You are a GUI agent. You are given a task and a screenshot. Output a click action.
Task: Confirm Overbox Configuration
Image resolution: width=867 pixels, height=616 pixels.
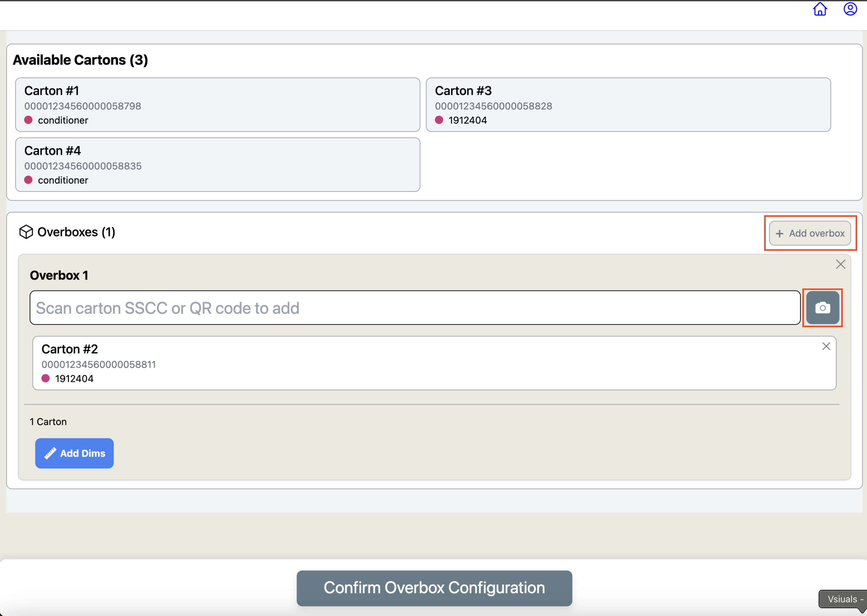pyautogui.click(x=434, y=588)
